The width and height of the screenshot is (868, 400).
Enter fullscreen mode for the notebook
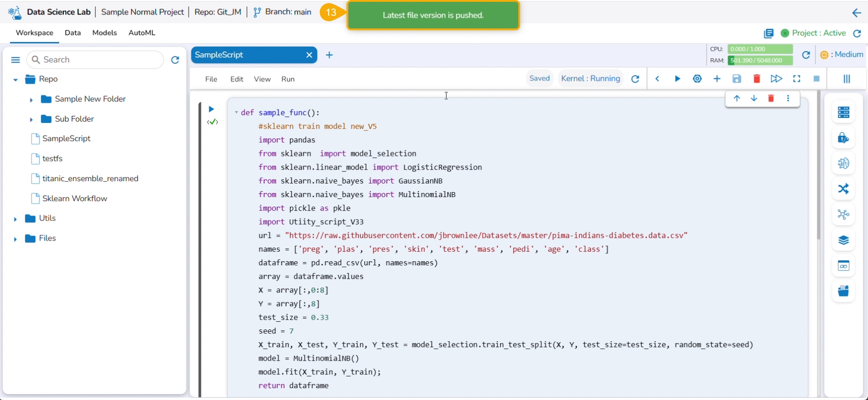(x=797, y=79)
